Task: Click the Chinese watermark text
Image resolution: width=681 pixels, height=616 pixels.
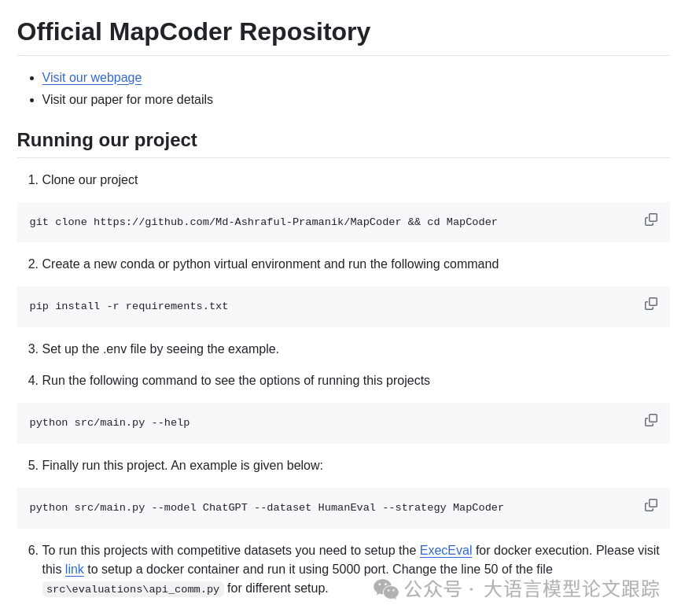Action: point(532,588)
